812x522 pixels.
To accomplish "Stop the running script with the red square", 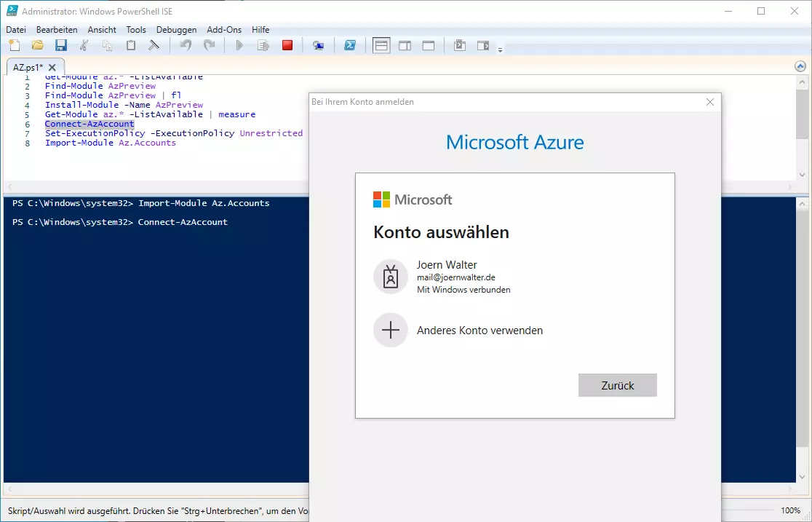I will pos(287,45).
